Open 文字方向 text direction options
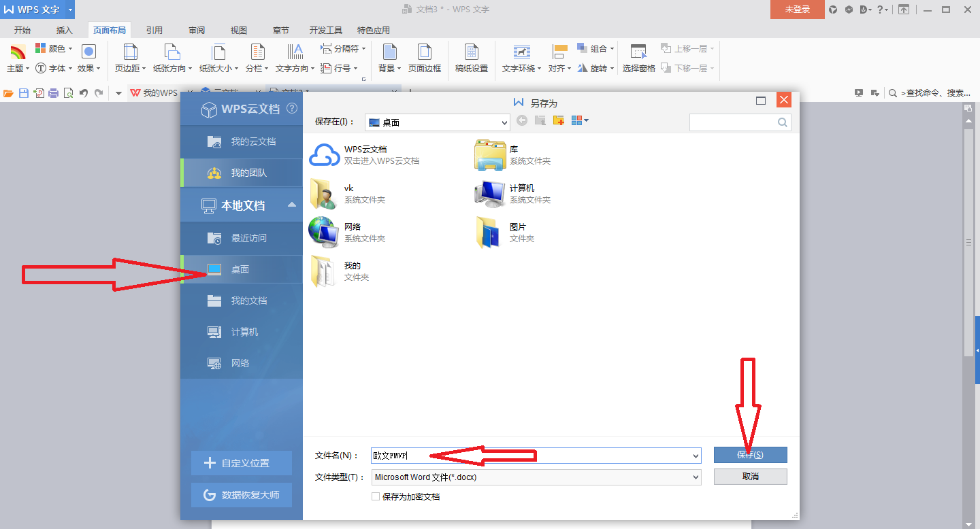Screen dimensions: 980x529 click(295, 59)
